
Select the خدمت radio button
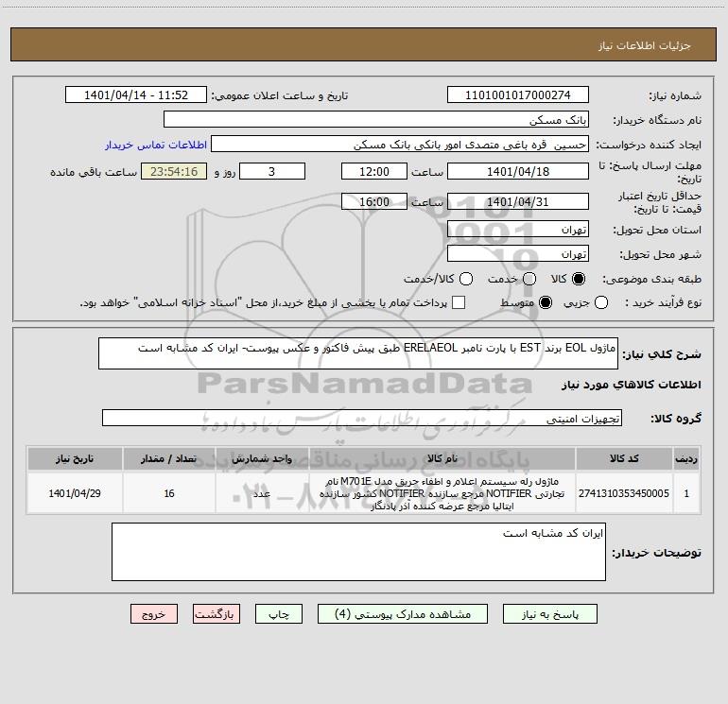click(x=529, y=279)
